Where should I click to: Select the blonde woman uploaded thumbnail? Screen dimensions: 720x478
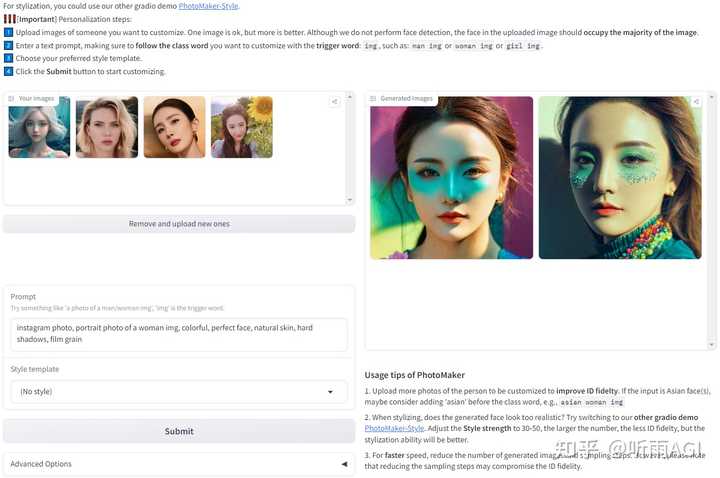(x=107, y=127)
